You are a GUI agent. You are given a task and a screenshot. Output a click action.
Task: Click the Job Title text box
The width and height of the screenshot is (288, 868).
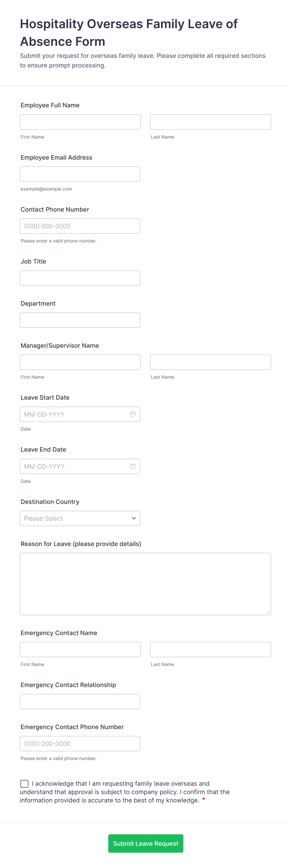coord(80,278)
